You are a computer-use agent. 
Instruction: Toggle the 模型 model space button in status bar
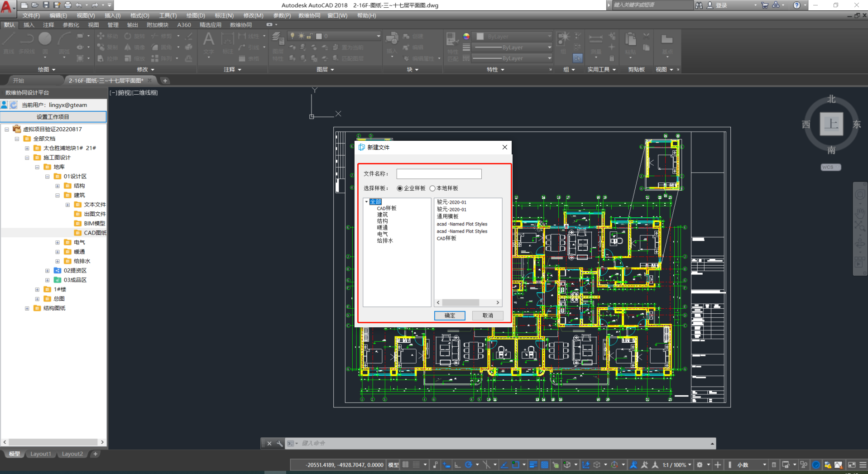point(393,465)
